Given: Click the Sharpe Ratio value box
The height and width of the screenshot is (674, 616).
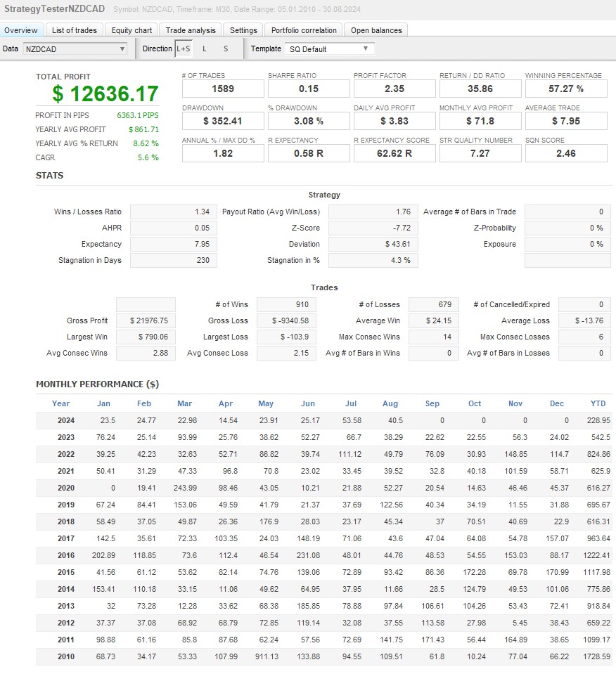Looking at the screenshot, I should pos(308,89).
